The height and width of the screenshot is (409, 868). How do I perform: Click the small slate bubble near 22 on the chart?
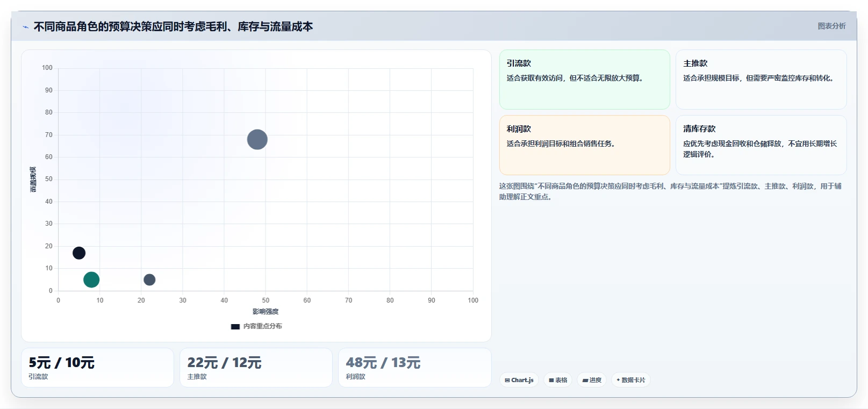(x=149, y=279)
